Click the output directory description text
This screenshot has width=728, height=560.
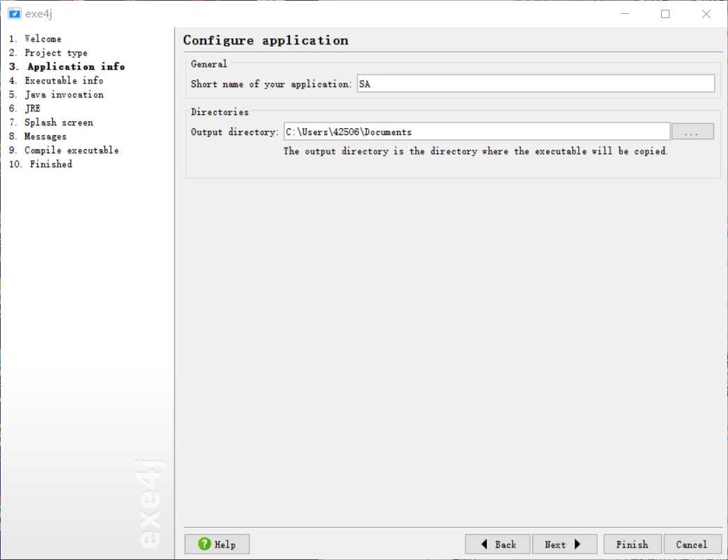[x=475, y=151]
